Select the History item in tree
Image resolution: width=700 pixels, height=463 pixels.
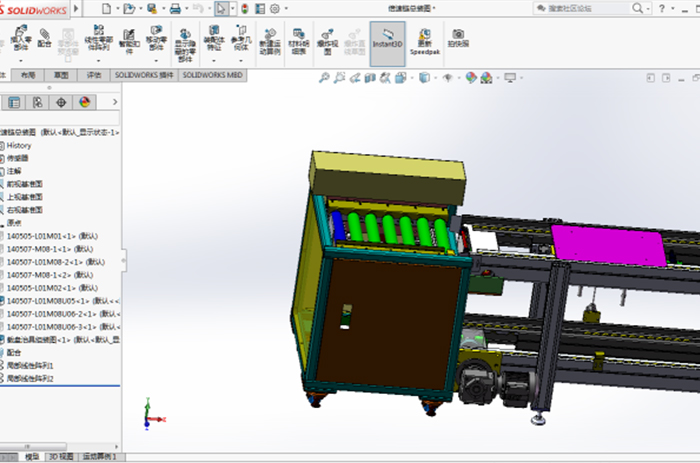point(19,145)
